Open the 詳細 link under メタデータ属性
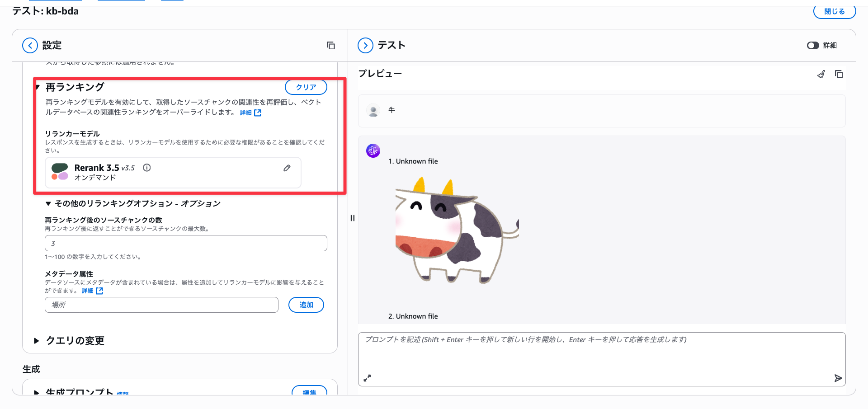 92,291
